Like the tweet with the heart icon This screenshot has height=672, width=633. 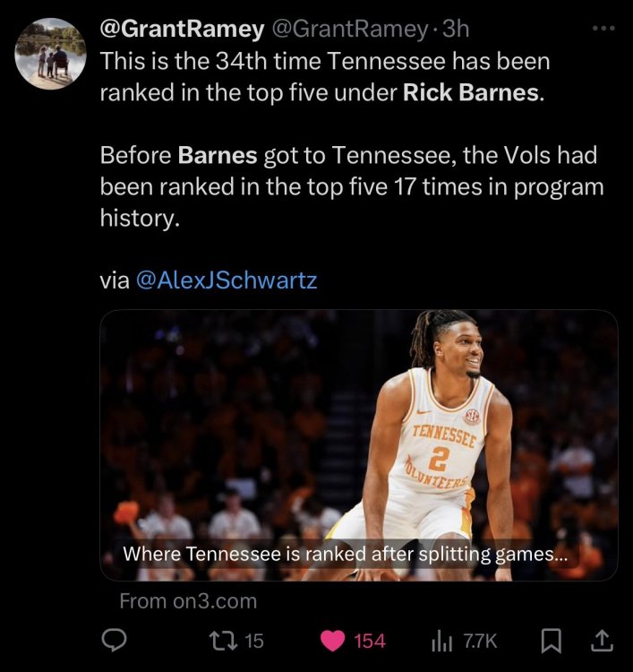332,640
